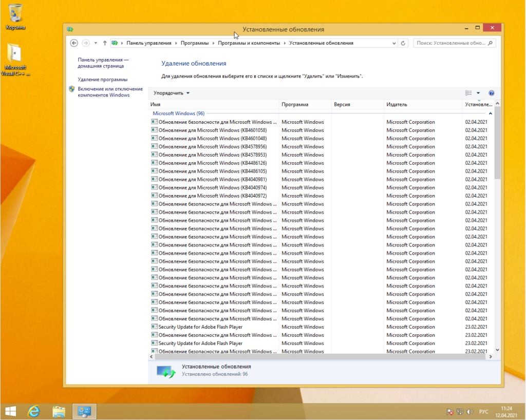Select Панель управления breadcrumb
526x420 pixels.
[148, 43]
